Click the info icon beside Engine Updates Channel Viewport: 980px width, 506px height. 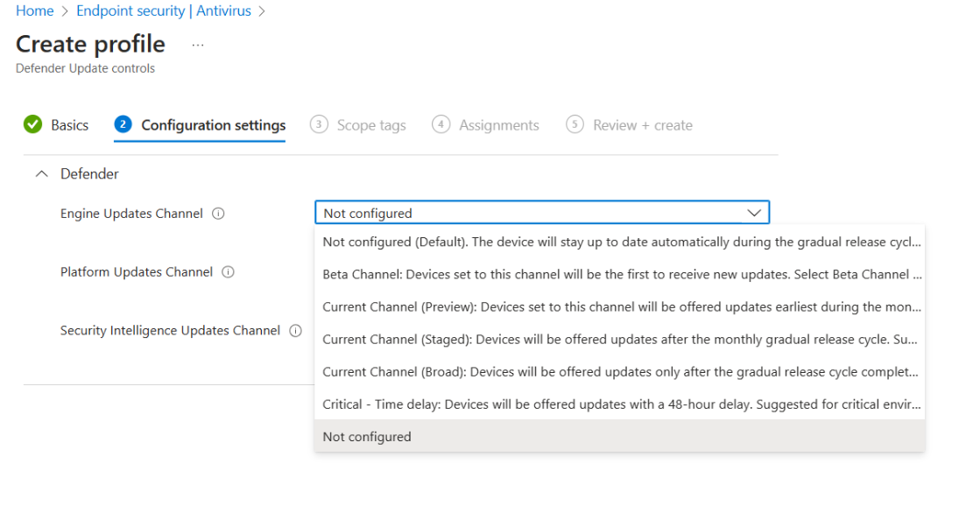tap(218, 213)
